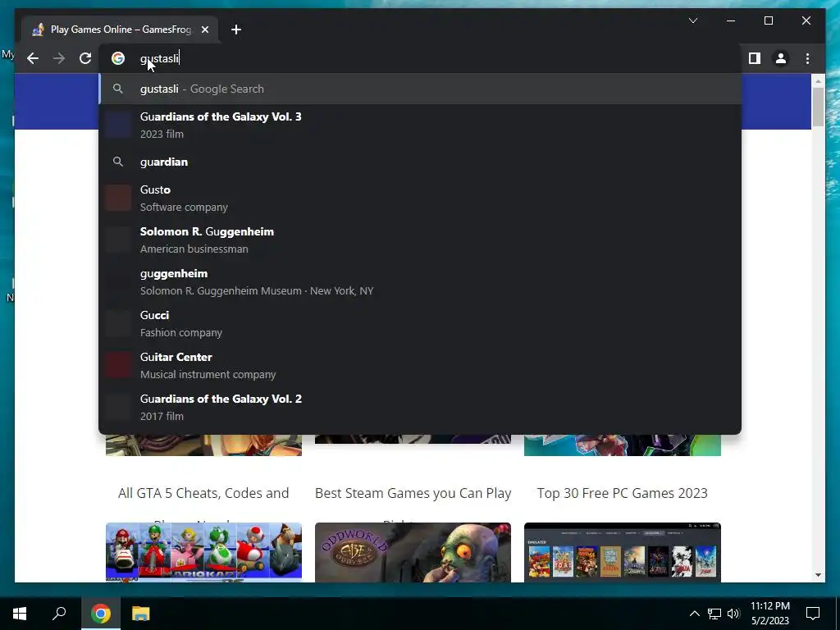Open the emulator game library thumbnail
This screenshot has width=840, height=630.
click(623, 552)
